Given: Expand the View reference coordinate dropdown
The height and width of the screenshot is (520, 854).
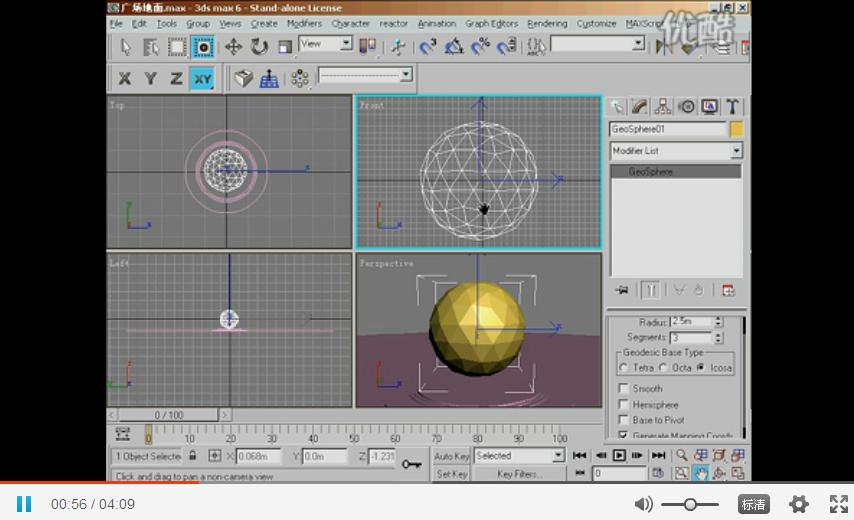Looking at the screenshot, I should (346, 44).
